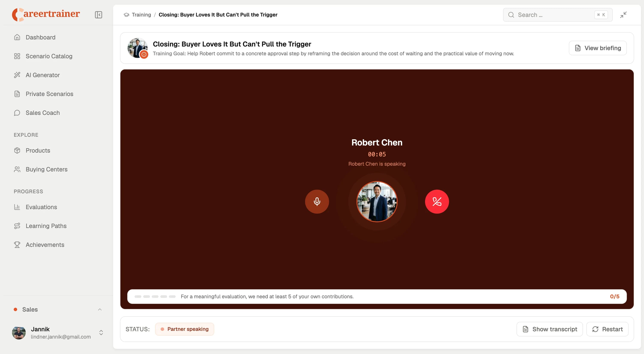Screen dimensions: 644x354
Task: Click the ⌘K shortcut badge
Action: coord(601,15)
